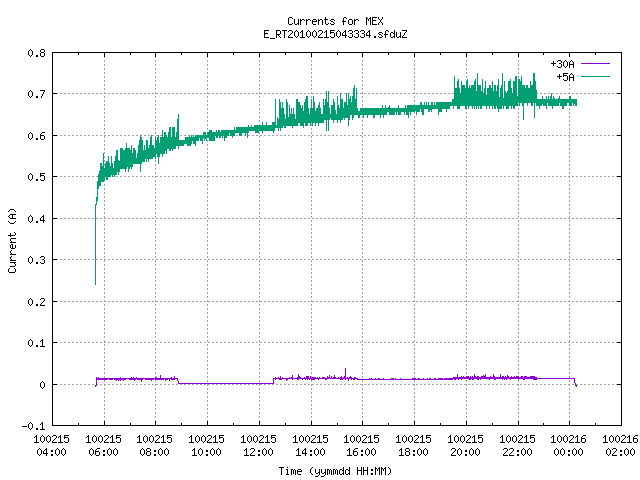Click the x-axis label '100215 04:00'
Viewport: 640px width, 480px height.
coord(51,446)
